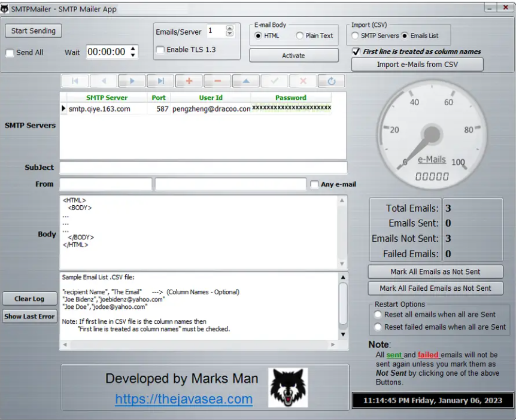Image resolution: width=516 pixels, height=420 pixels.
Task: Jump to the last record using the navigator
Action: pos(159,81)
